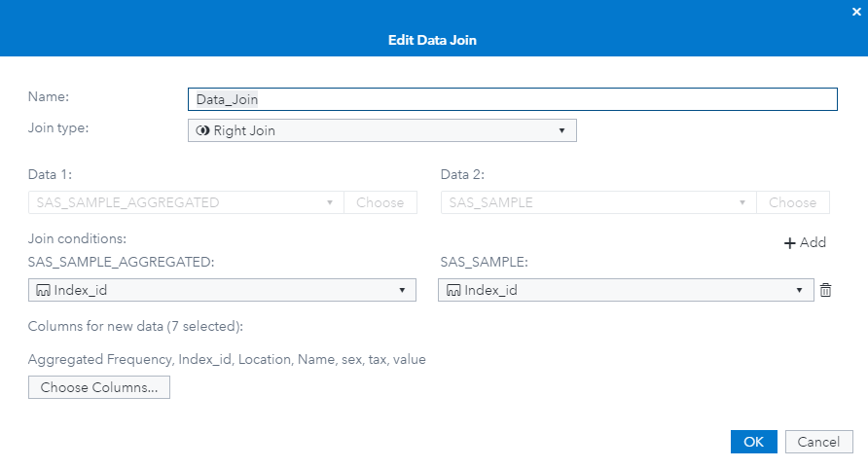Click the SAS_SAMPLE Index_id column type icon
Viewport: 868px width, 468px height.
coord(453,290)
